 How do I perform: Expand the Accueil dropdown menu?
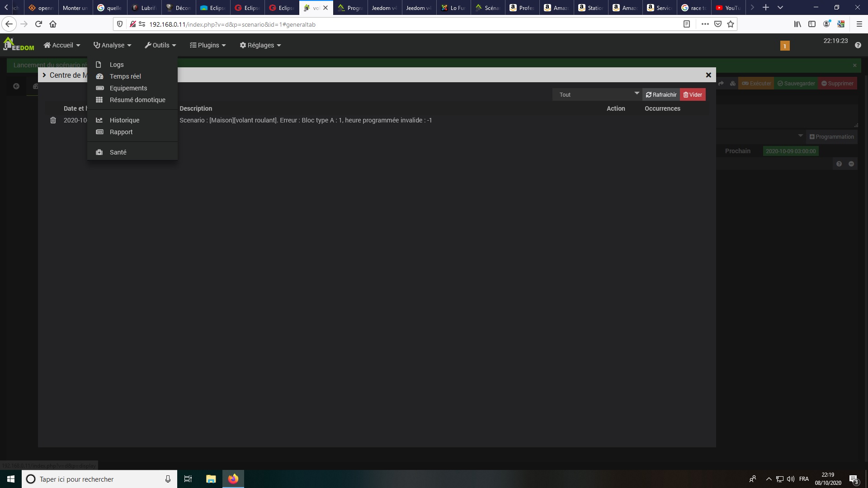tap(62, 45)
